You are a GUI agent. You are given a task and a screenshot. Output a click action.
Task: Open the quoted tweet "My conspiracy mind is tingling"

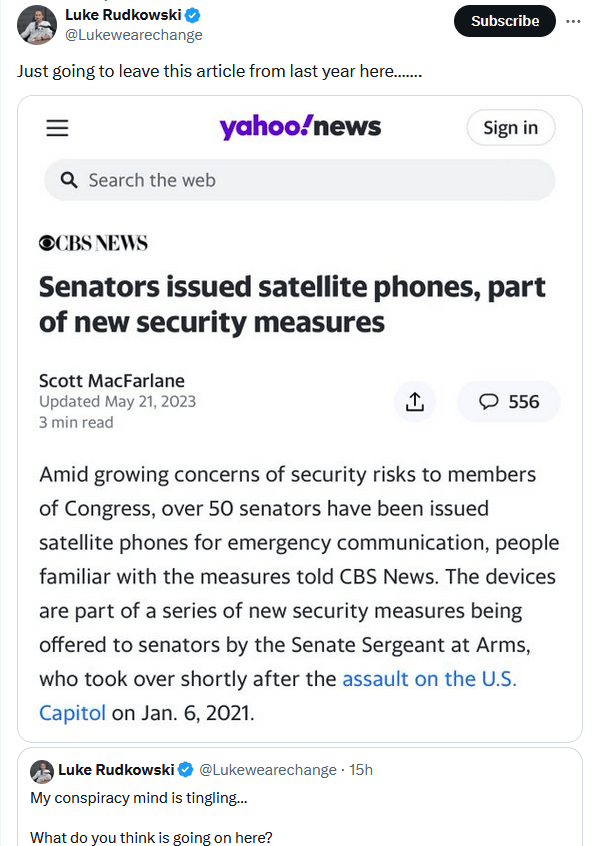coord(139,798)
